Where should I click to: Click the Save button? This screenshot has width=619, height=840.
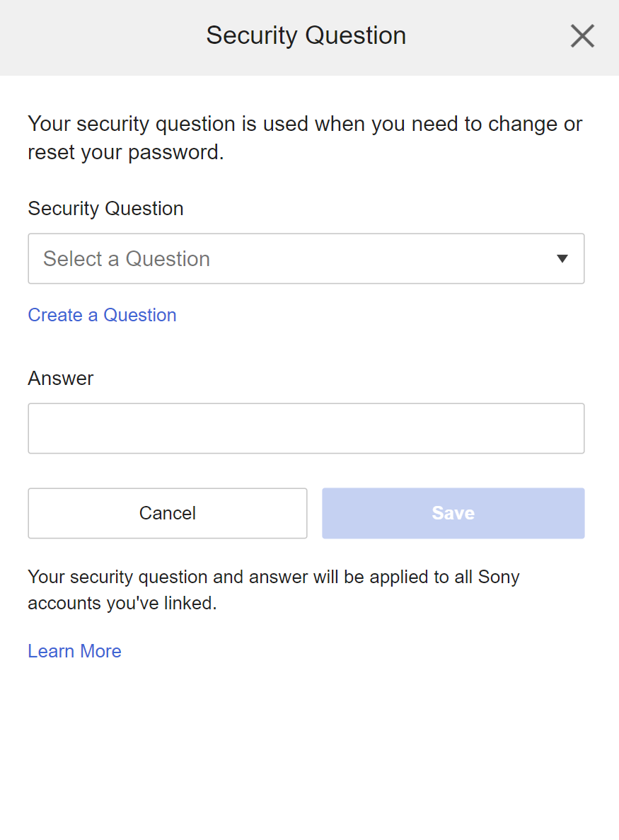pos(453,513)
